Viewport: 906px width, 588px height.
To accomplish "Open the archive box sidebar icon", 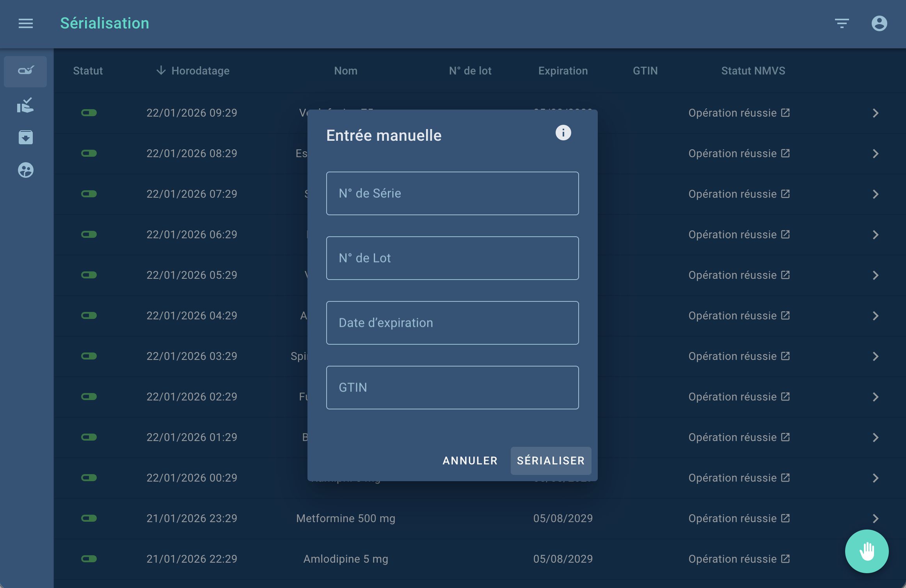I will (x=26, y=137).
